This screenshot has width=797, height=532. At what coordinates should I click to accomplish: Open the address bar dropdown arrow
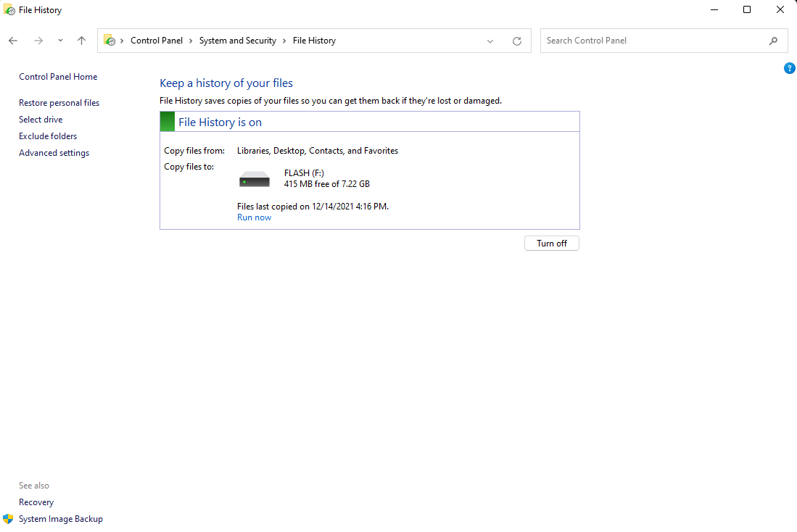(x=490, y=41)
